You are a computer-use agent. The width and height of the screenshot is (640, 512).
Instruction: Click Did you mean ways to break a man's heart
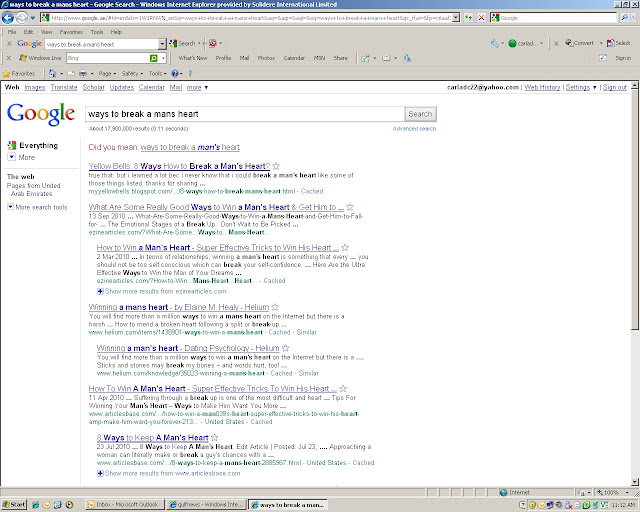coord(190,147)
